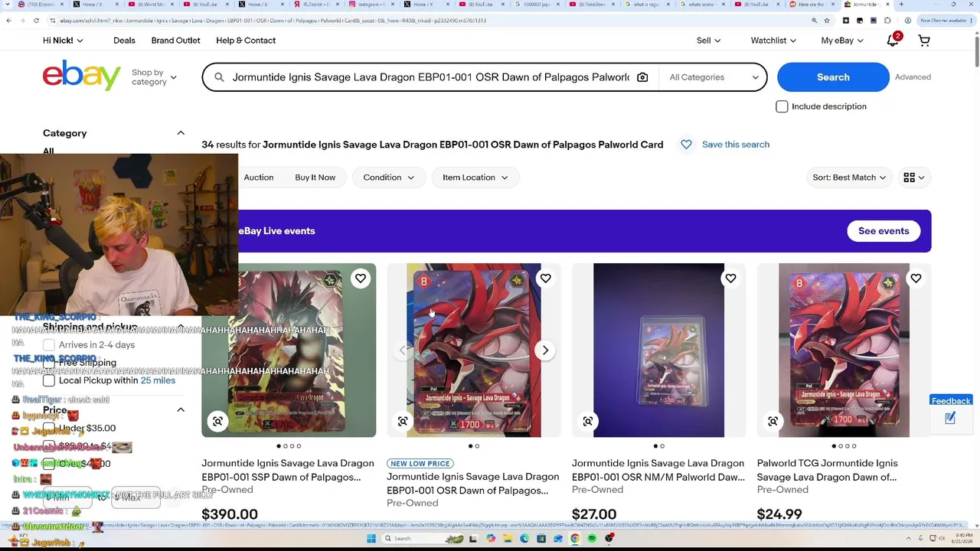Filter results by Auction

[259, 178]
